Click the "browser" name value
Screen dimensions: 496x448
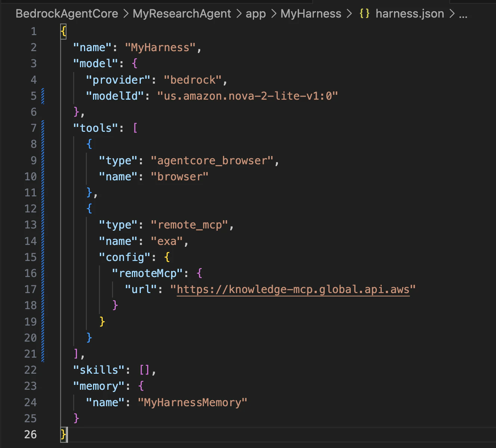[180, 177]
